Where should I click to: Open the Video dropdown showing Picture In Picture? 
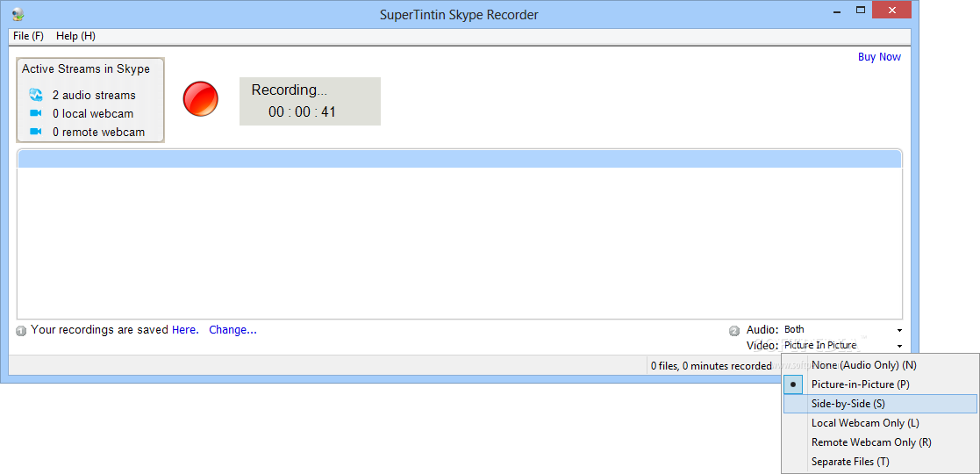842,345
